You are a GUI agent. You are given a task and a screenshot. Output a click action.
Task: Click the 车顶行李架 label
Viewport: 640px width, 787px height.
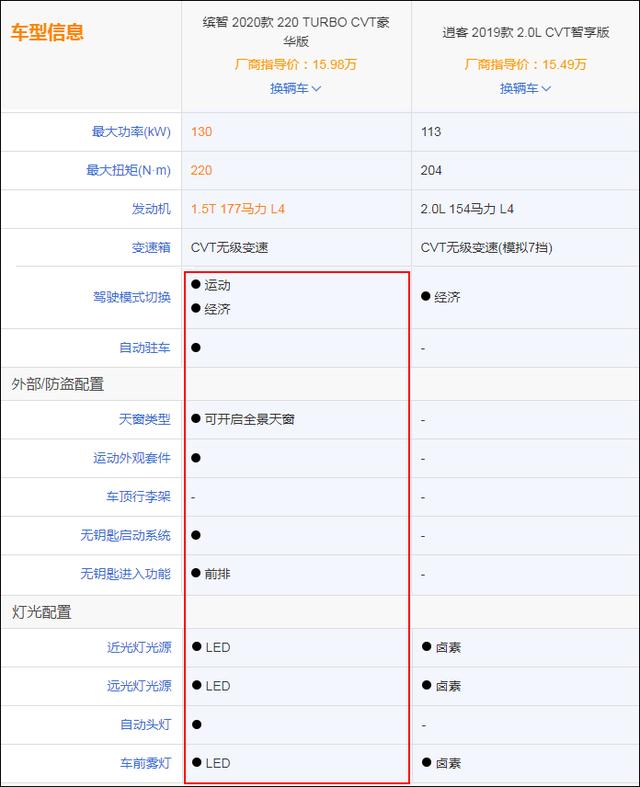point(138,496)
